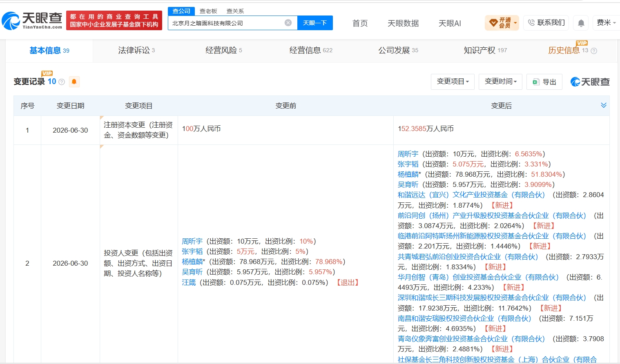Go to 首页 in top navigation
The width and height of the screenshot is (620, 364).
(360, 23)
